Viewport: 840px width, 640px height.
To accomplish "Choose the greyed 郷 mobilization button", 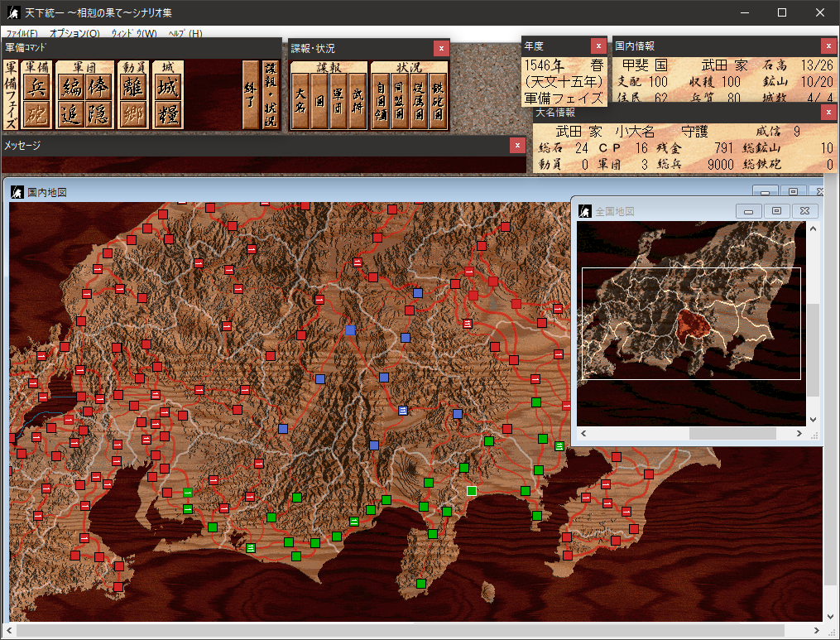I will point(133,113).
